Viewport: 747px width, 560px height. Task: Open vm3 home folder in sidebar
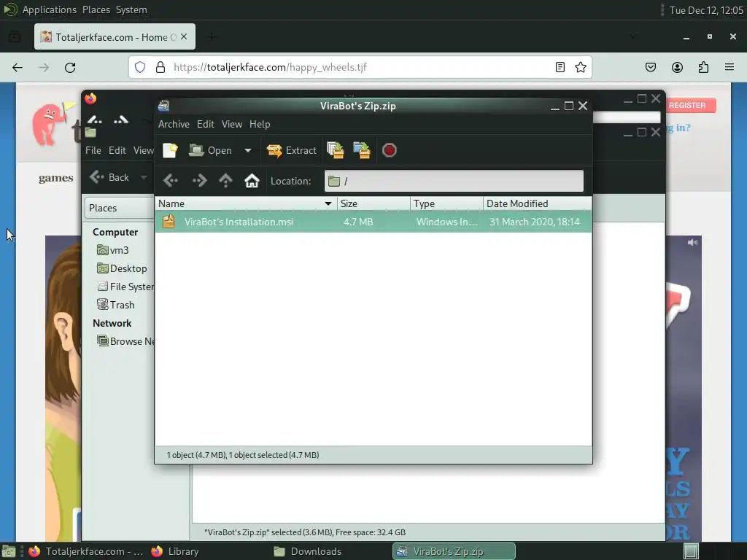click(x=113, y=250)
